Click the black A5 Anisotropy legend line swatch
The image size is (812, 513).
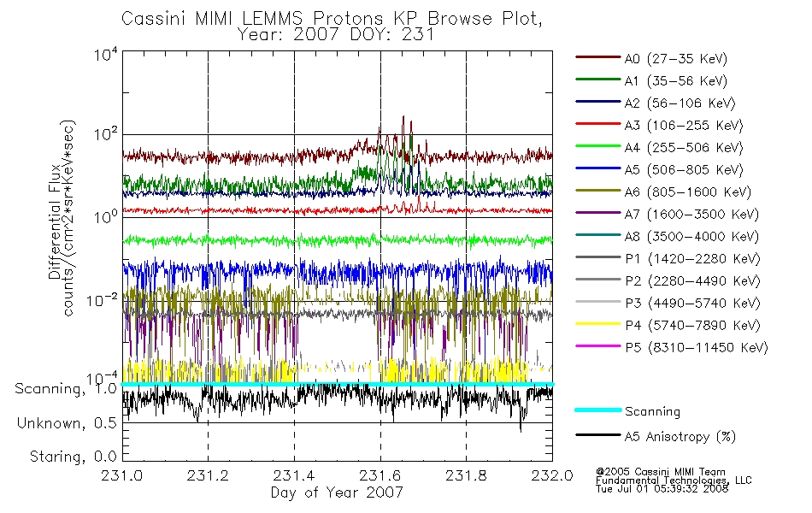597,434
